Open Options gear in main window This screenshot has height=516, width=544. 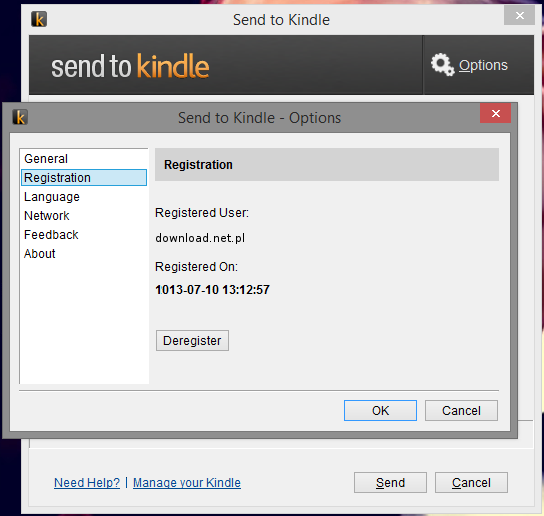point(469,65)
